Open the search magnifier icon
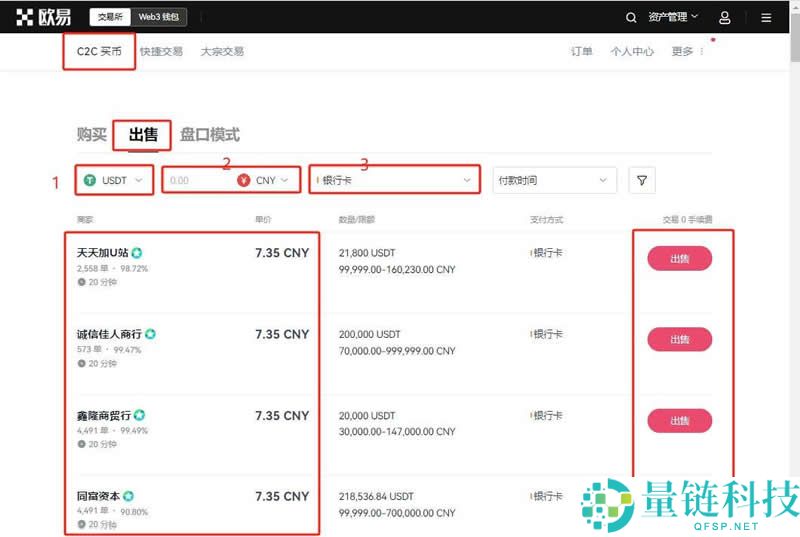The width and height of the screenshot is (800, 537). [631, 17]
